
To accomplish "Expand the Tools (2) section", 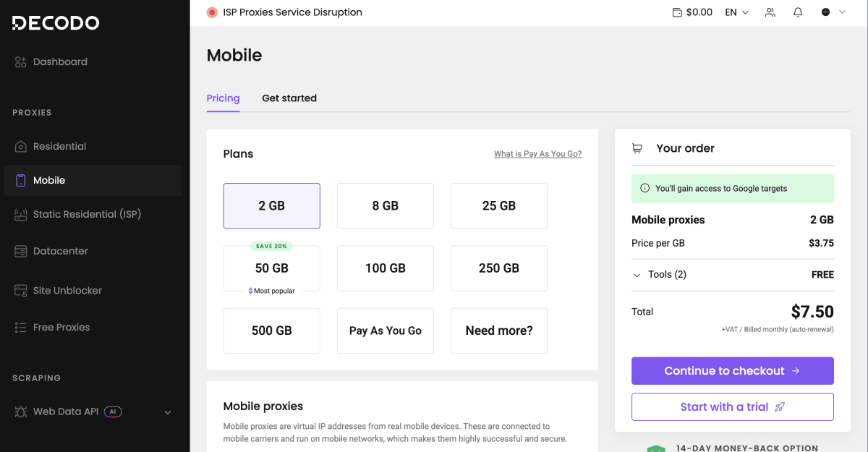I will (660, 275).
